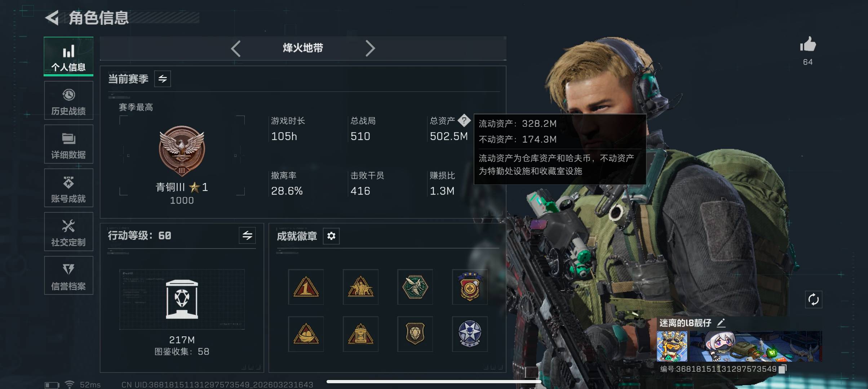Open the 详细数据 tab
Viewport: 868px width, 389px height.
click(x=68, y=144)
